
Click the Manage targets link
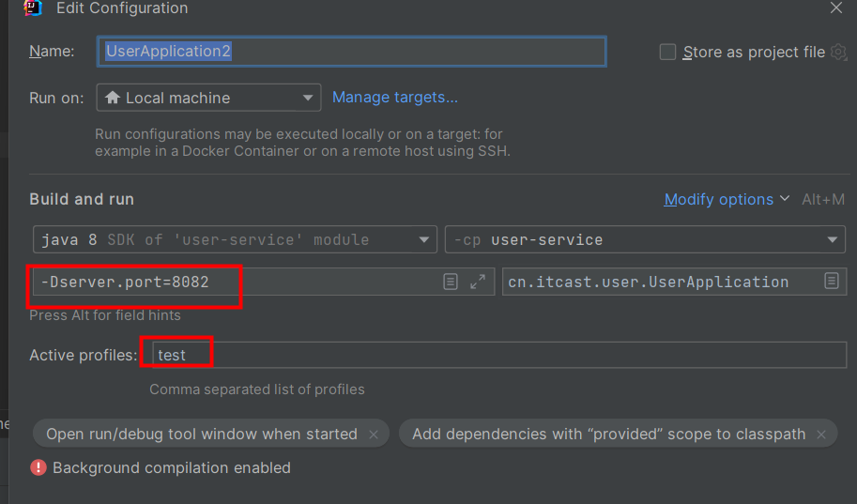(395, 98)
